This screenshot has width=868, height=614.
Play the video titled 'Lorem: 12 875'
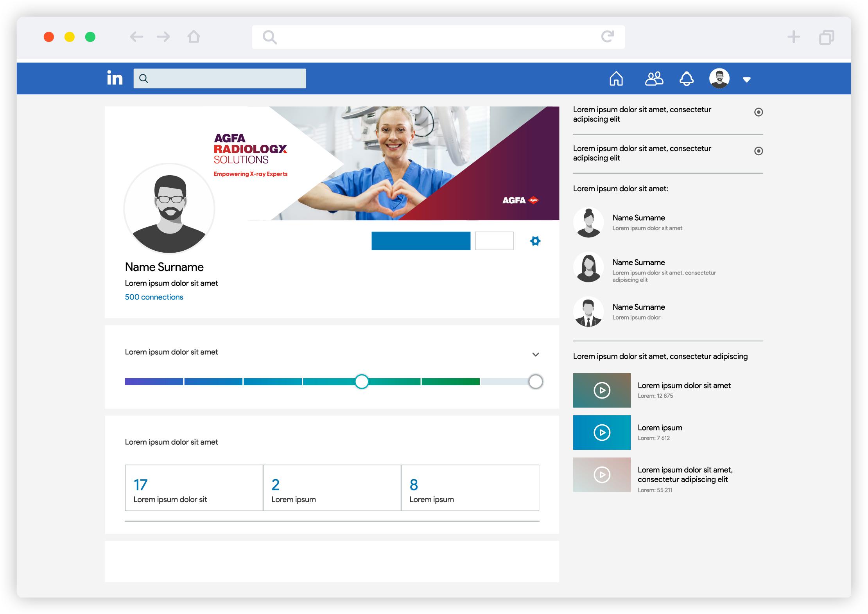[x=602, y=390]
